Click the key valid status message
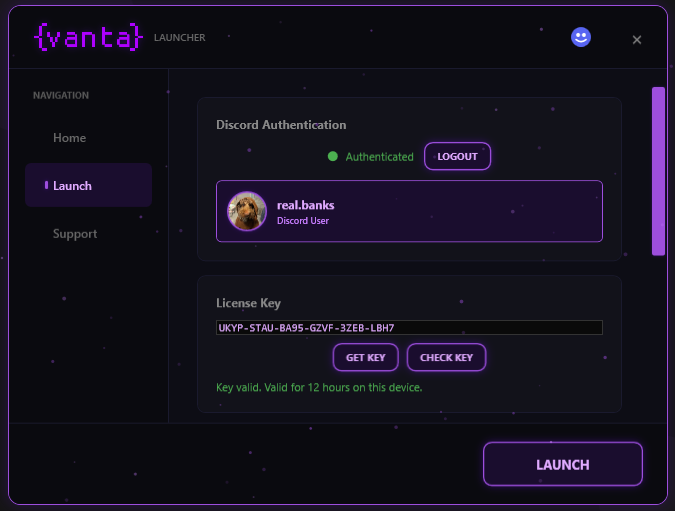Screen dimensions: 675x511 319,387
